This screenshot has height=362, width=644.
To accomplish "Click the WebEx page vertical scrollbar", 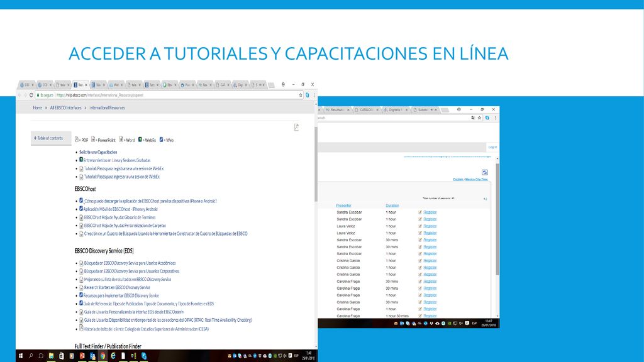I will pyautogui.click(x=497, y=219).
